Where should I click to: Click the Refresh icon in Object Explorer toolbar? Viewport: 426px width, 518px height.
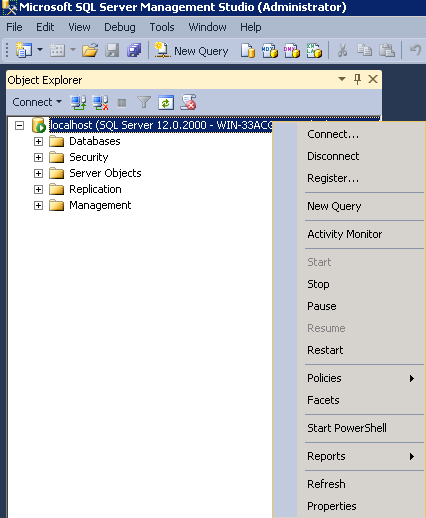(x=166, y=102)
